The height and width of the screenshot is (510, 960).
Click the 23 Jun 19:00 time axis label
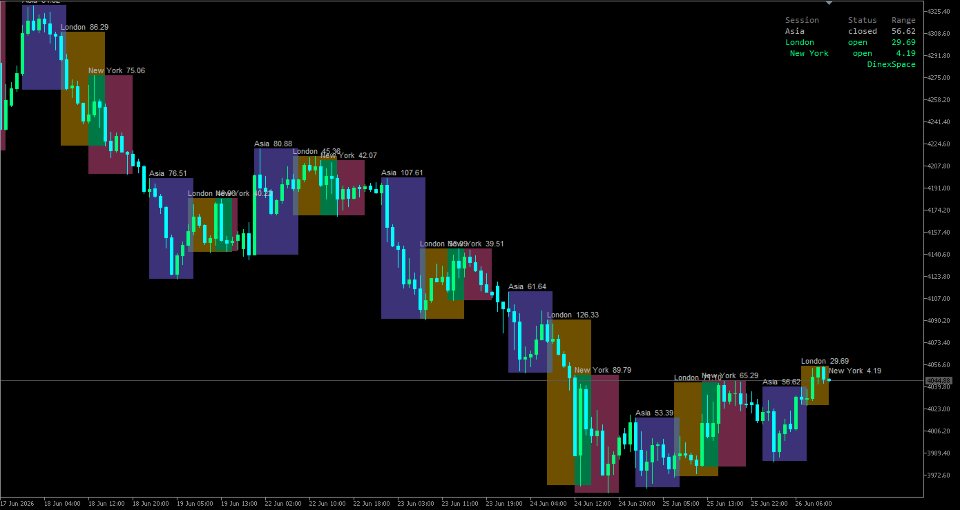(x=504, y=504)
